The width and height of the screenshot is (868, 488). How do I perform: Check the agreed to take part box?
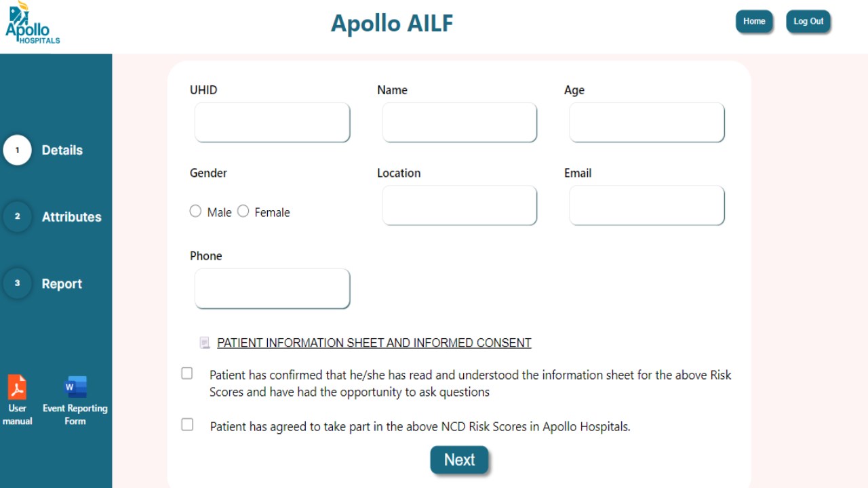187,425
